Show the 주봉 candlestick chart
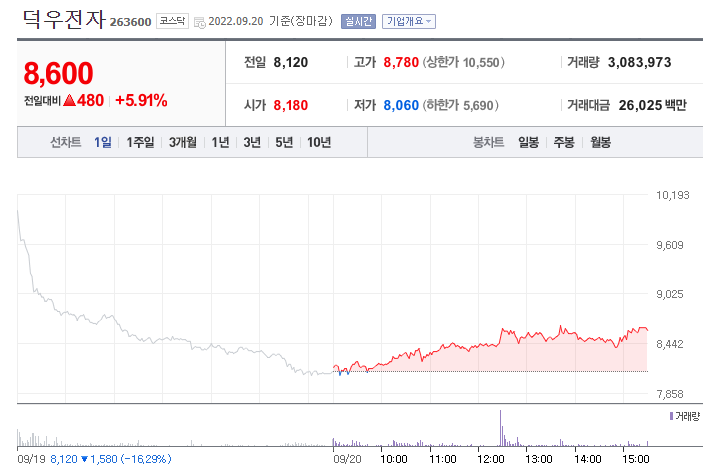The image size is (703, 472). coord(564,142)
